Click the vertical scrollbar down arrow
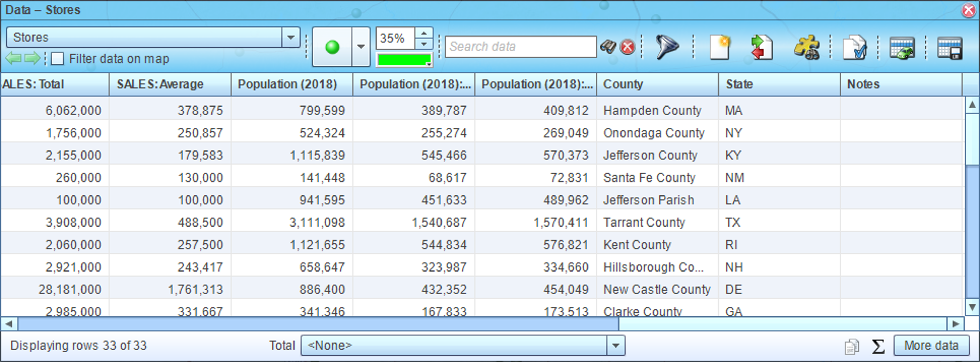The width and height of the screenshot is (980, 362). (972, 307)
